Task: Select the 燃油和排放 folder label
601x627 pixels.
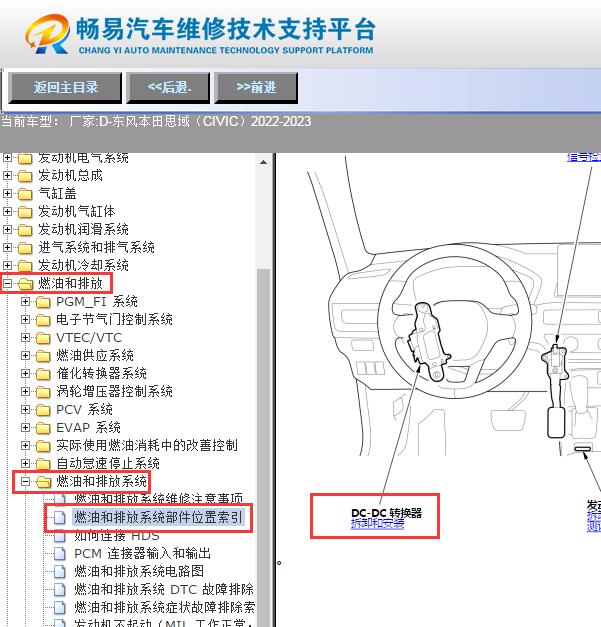Action: tap(70, 284)
